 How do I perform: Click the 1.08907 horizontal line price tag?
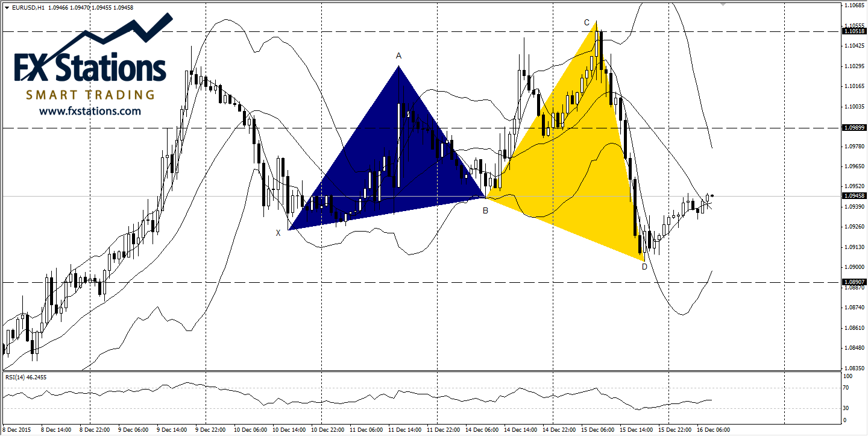pos(854,282)
